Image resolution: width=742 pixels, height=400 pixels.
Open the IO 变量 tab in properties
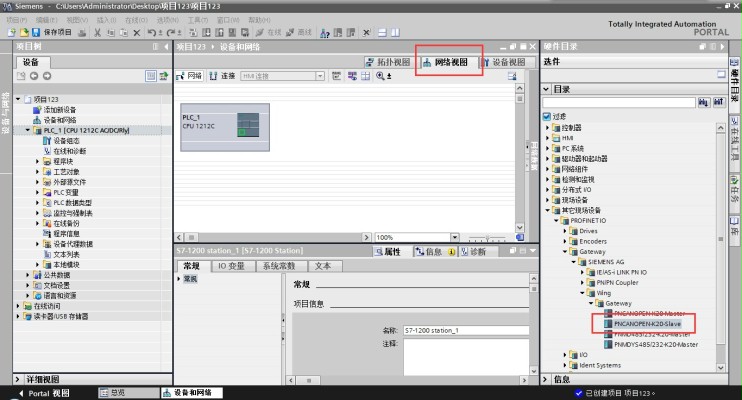229,266
